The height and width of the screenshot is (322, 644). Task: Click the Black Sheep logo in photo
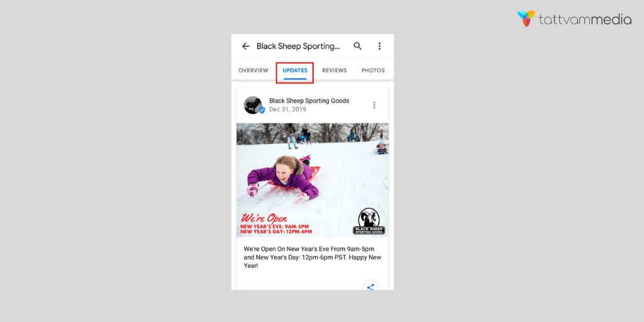[369, 221]
